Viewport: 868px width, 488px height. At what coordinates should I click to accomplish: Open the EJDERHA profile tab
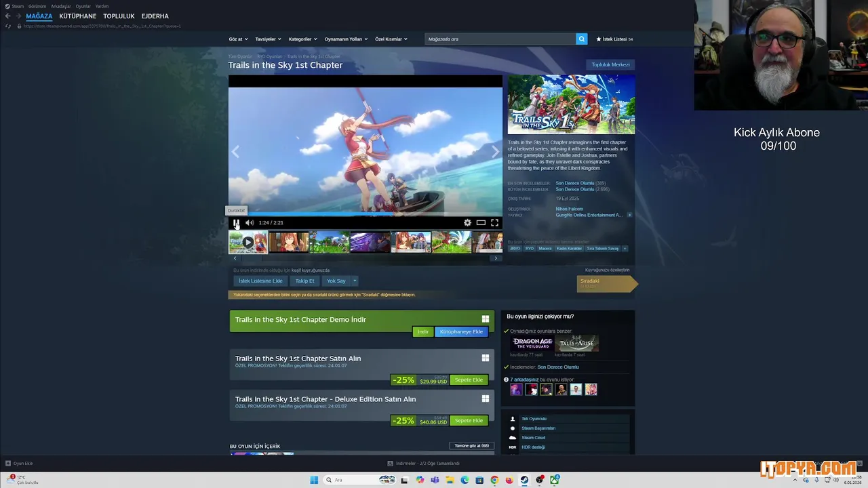tap(155, 16)
